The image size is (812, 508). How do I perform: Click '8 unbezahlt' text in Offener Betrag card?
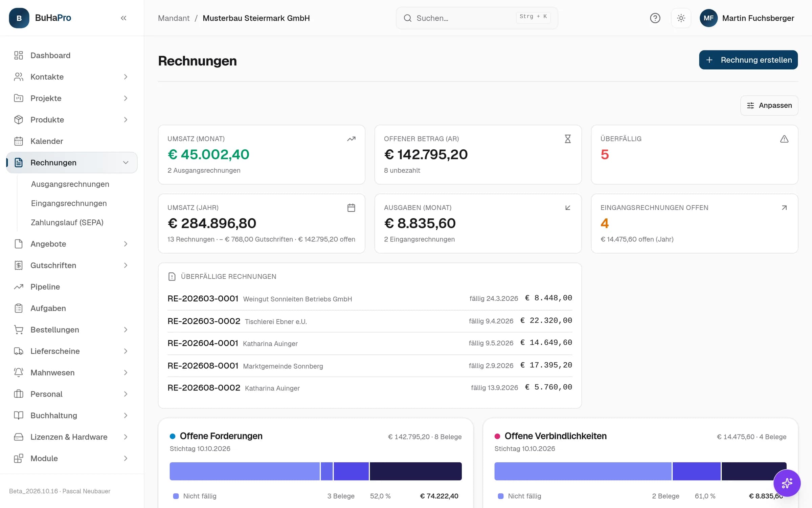pyautogui.click(x=402, y=170)
